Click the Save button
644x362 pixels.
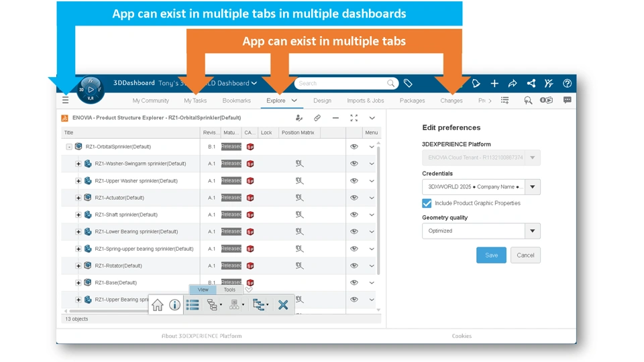click(x=491, y=255)
